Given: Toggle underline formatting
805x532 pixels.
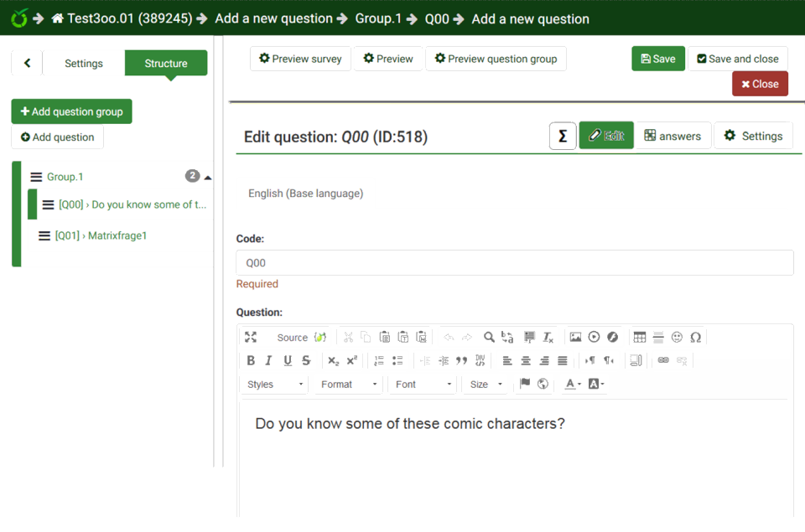Looking at the screenshot, I should (288, 360).
